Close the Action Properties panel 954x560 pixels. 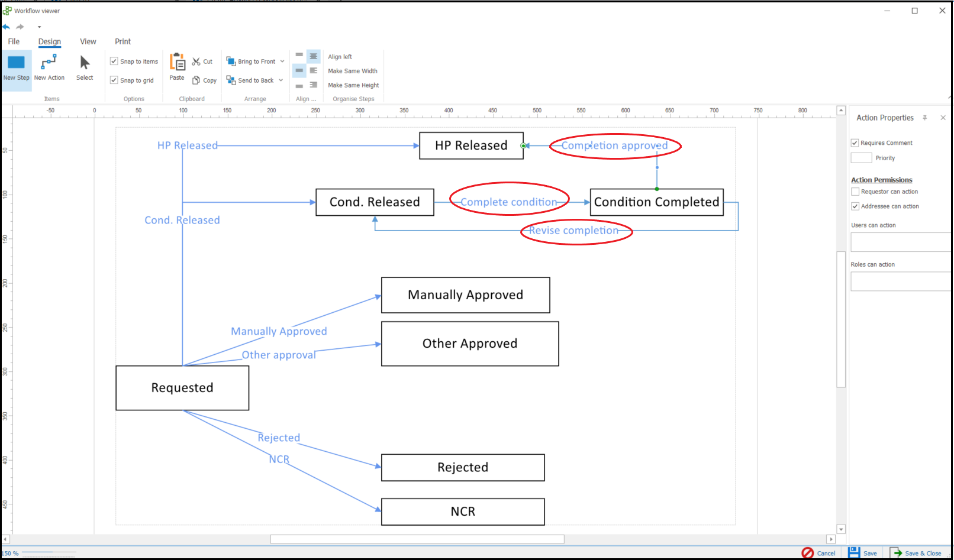point(943,118)
